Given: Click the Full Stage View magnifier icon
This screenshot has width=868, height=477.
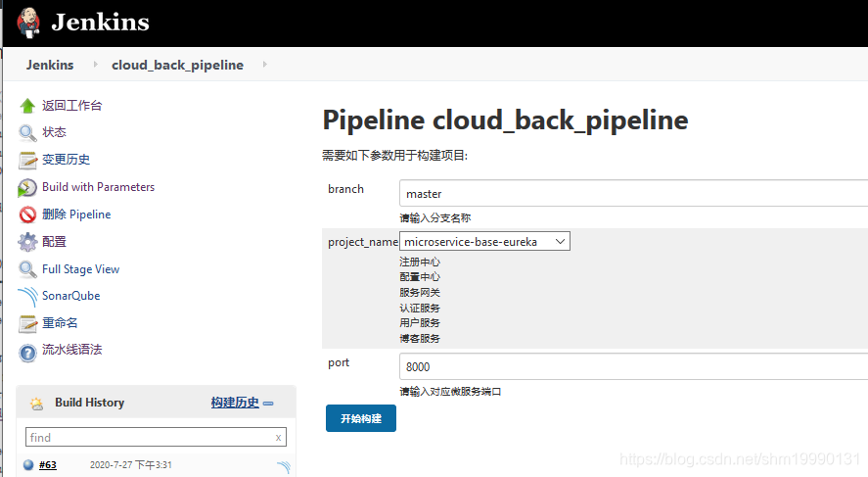Looking at the screenshot, I should (x=27, y=269).
